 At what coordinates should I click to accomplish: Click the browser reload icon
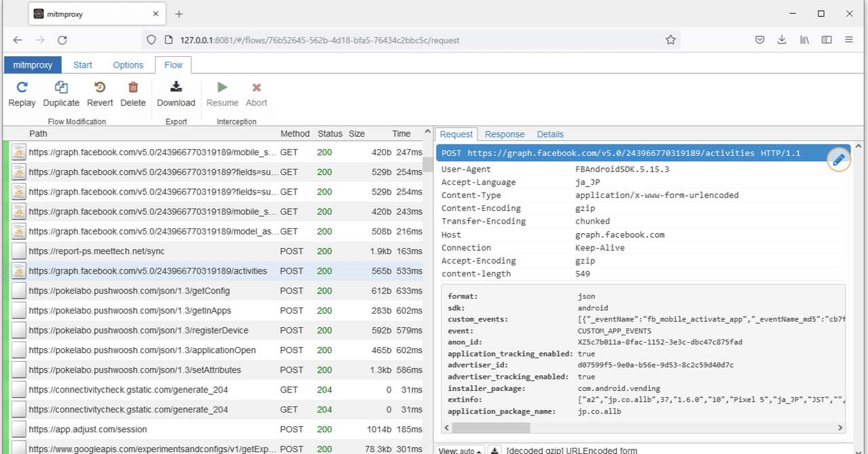pos(62,40)
